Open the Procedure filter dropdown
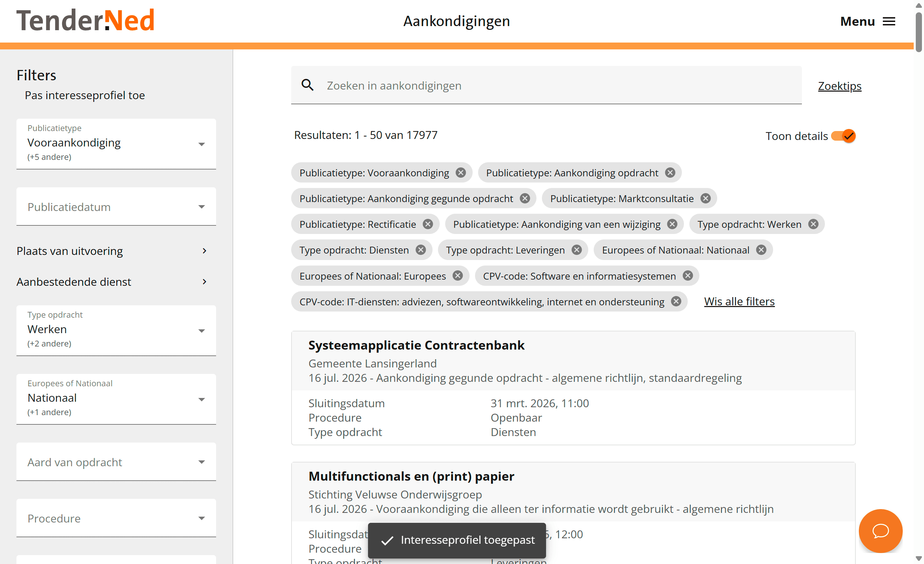Image resolution: width=924 pixels, height=564 pixels. tap(116, 518)
